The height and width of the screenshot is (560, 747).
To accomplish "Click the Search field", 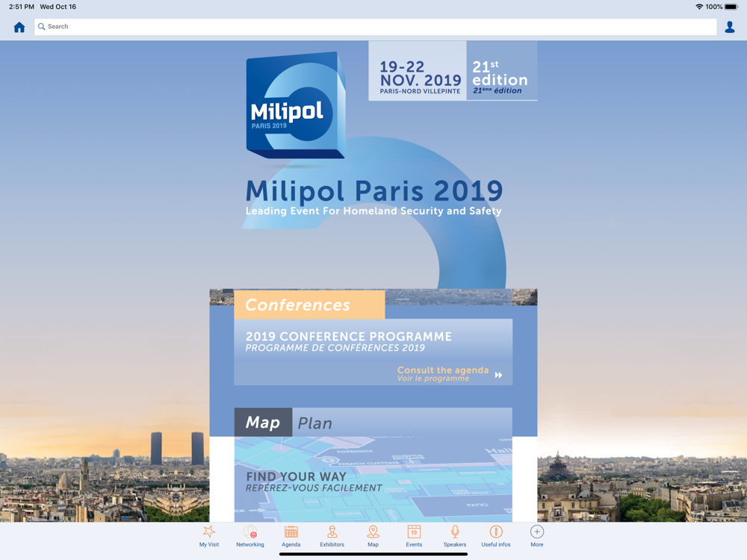I will pyautogui.click(x=376, y=27).
